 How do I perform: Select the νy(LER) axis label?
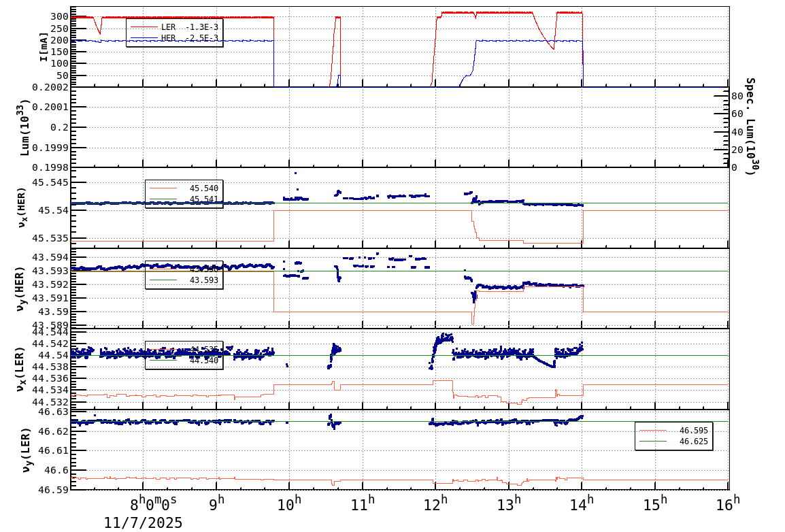[x=25, y=450]
